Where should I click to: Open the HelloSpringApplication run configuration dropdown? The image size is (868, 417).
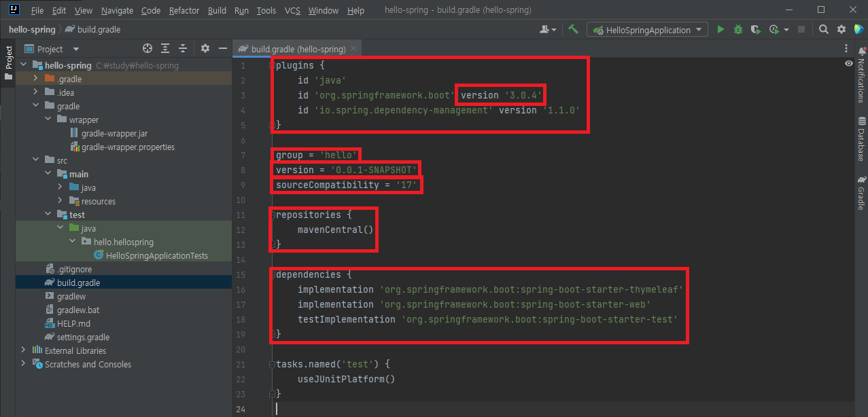[648, 30]
